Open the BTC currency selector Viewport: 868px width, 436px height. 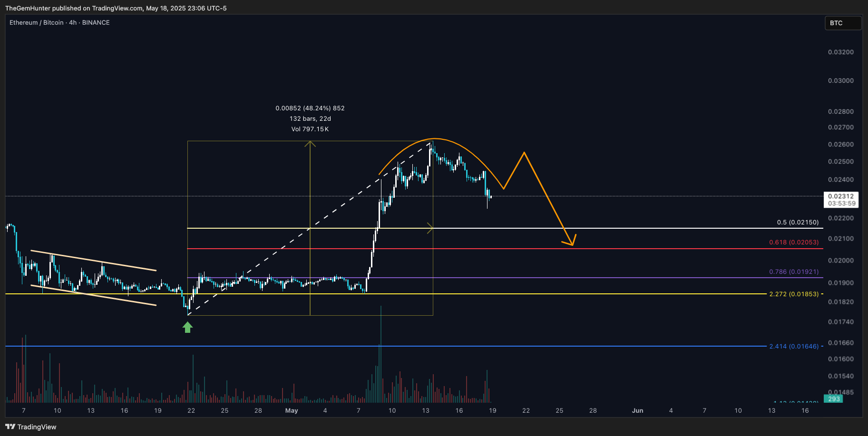coord(843,23)
